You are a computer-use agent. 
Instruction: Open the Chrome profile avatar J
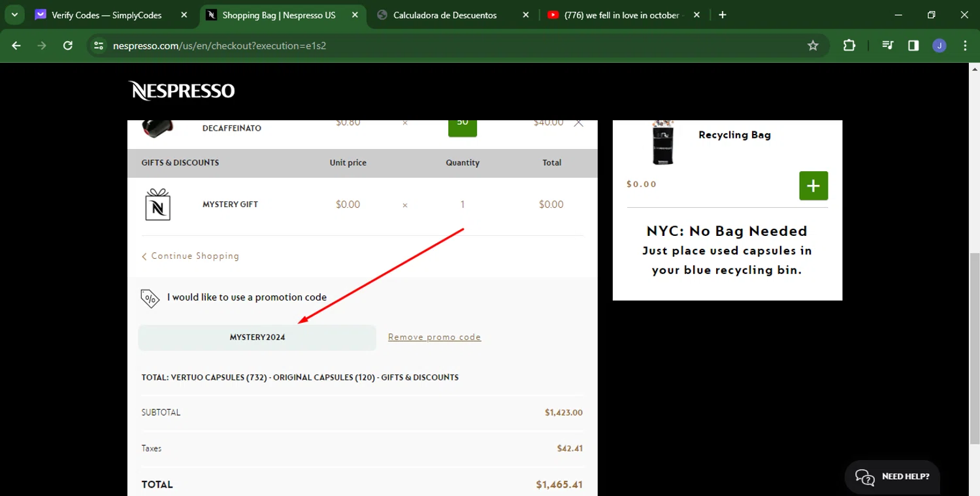pos(939,45)
